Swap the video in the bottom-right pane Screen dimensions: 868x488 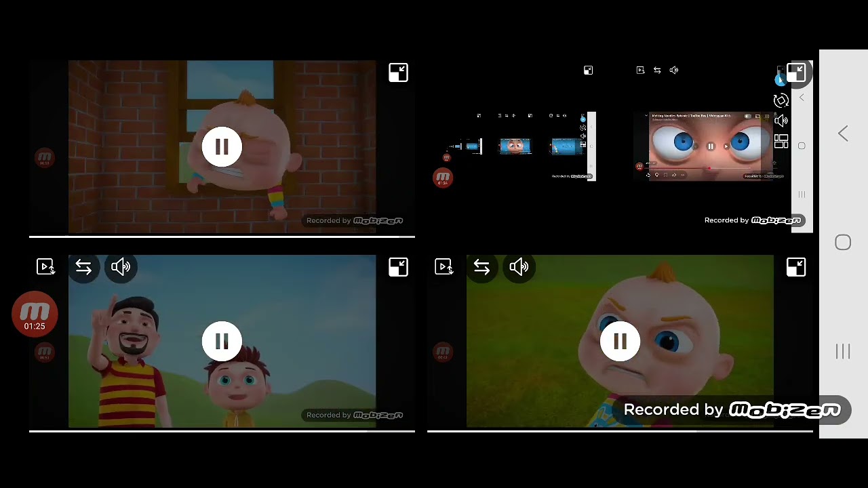[x=481, y=267]
